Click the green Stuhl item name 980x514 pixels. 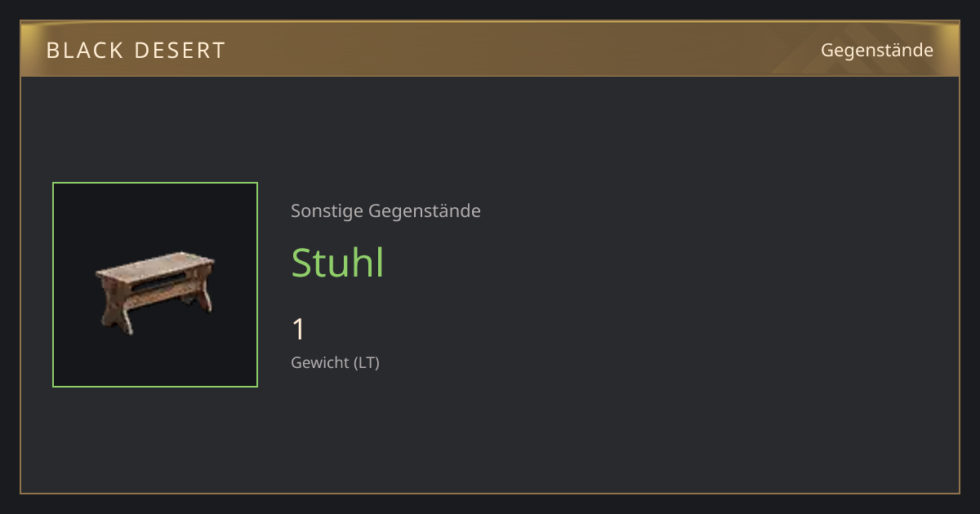click(x=337, y=263)
